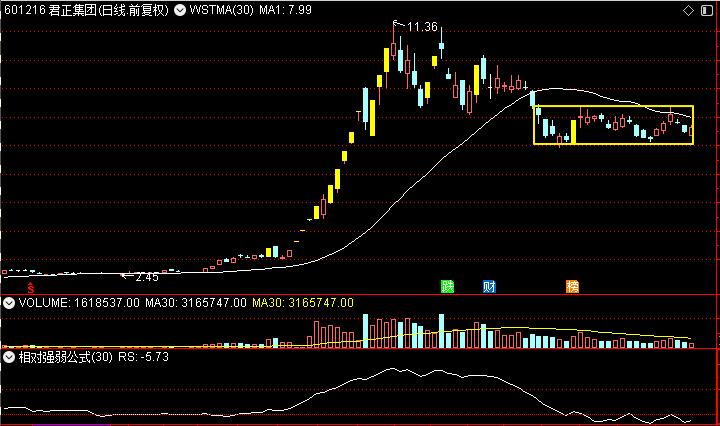
Task: Open the orange 榜 ranking marker
Action: 572,286
